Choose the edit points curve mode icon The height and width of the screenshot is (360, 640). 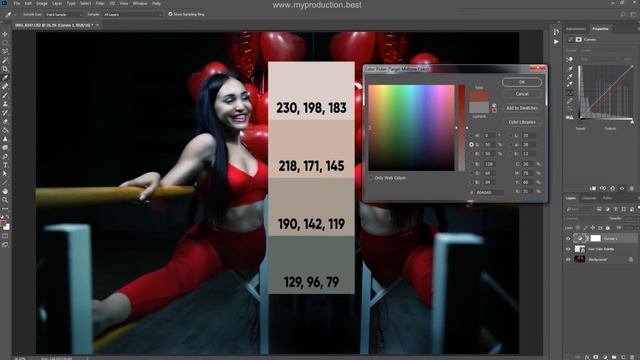point(570,93)
